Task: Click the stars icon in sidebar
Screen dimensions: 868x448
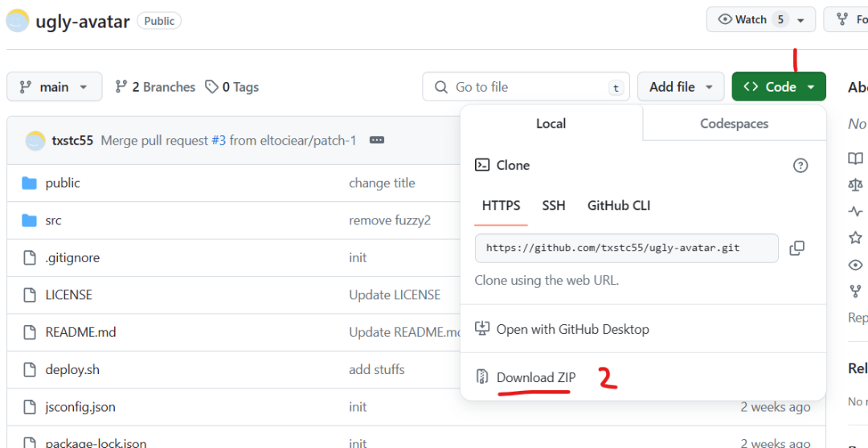Action: pos(855,237)
